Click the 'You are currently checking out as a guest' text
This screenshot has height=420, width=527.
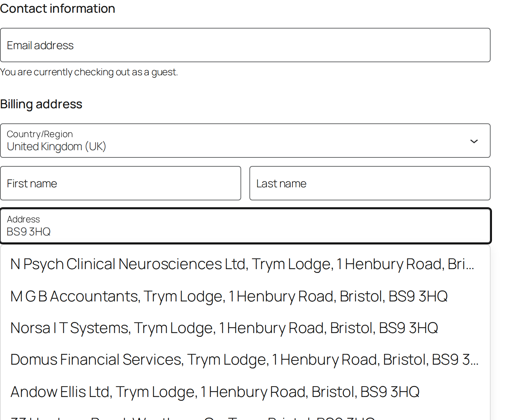89,72
